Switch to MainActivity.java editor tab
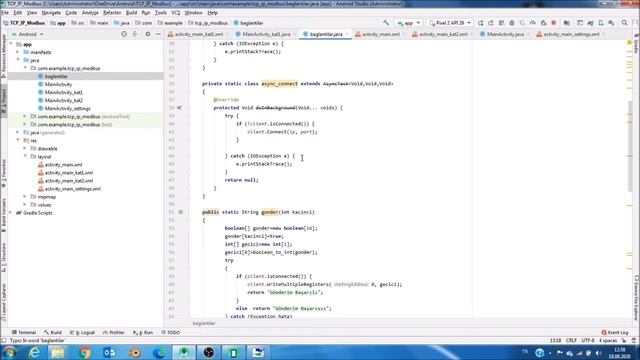This screenshot has height=360, width=640. click(x=505, y=34)
